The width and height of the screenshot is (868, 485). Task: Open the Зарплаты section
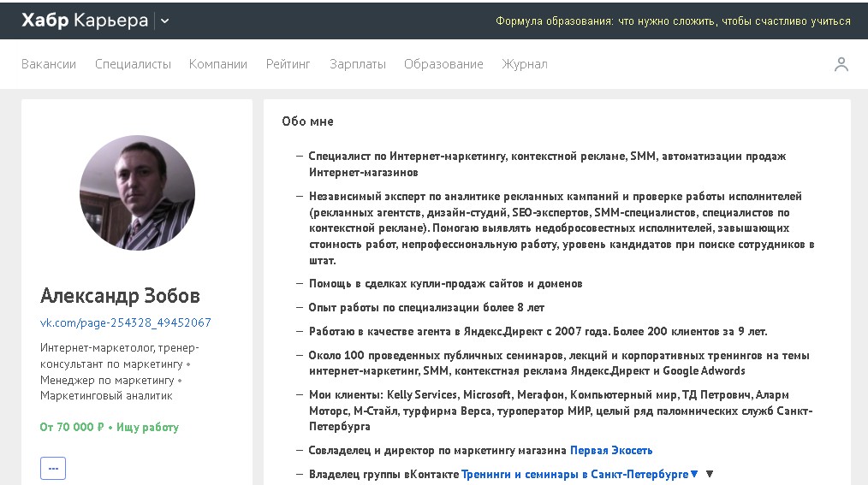pos(358,64)
